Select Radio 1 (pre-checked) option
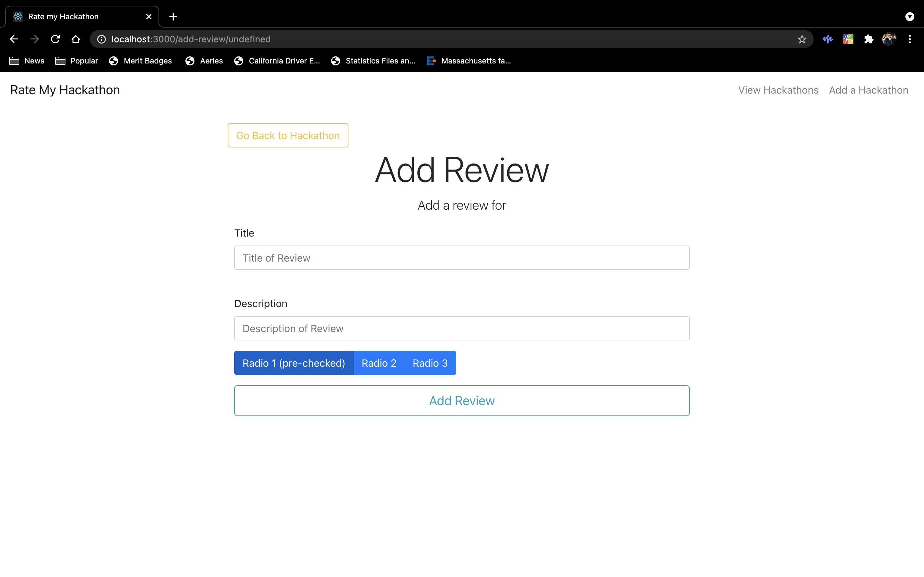 [294, 363]
